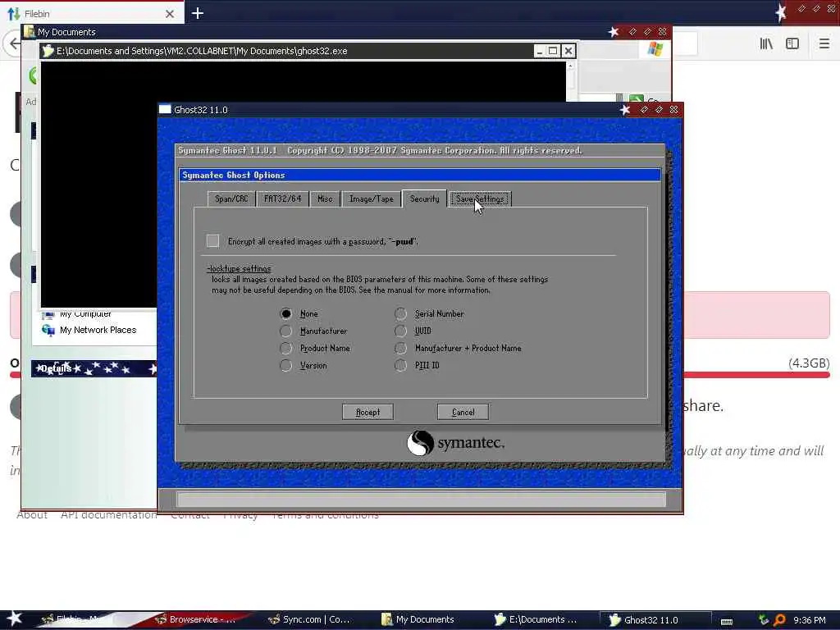Click the My Documents window folder icon
The image size is (840, 630).
[30, 32]
